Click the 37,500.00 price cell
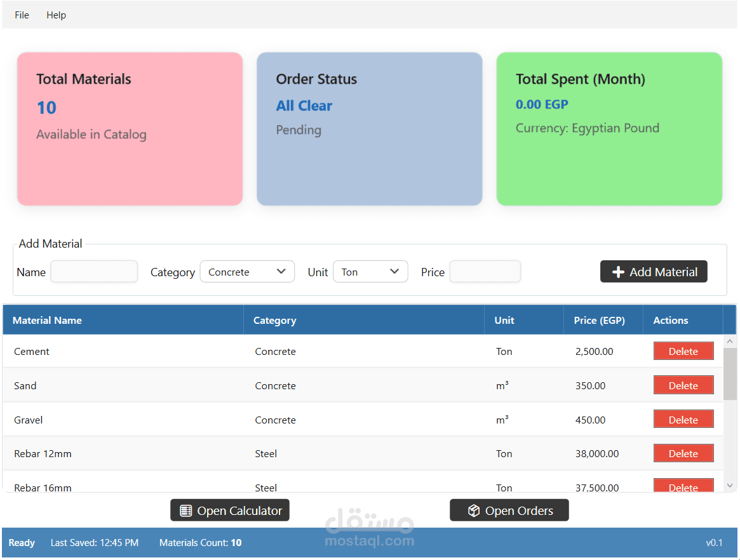The width and height of the screenshot is (740, 560). coord(597,488)
